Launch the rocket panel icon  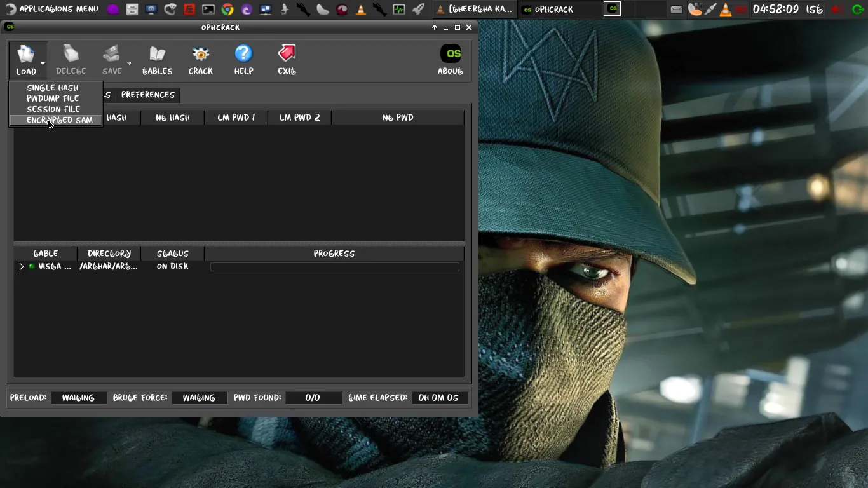click(418, 10)
